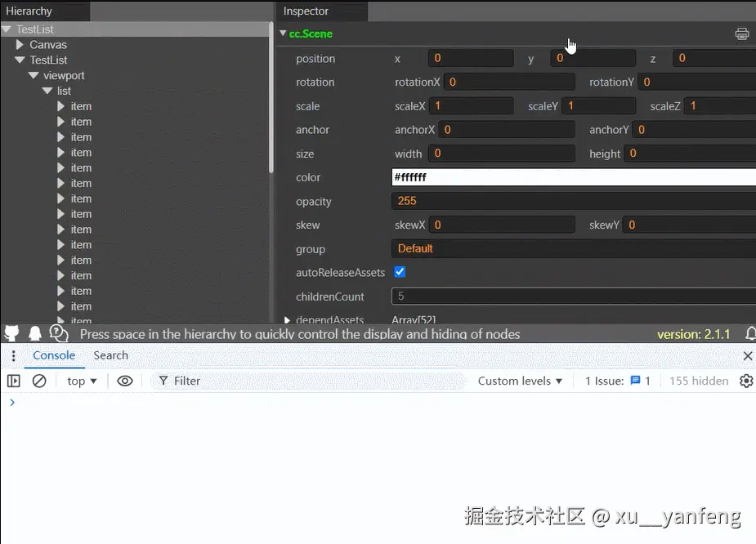Open the Custom levels dropdown

[520, 381]
